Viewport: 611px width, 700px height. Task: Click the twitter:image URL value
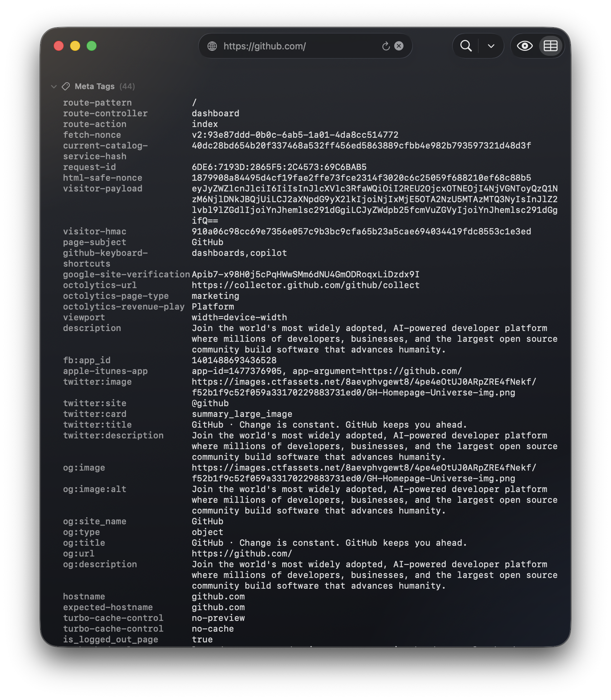364,387
